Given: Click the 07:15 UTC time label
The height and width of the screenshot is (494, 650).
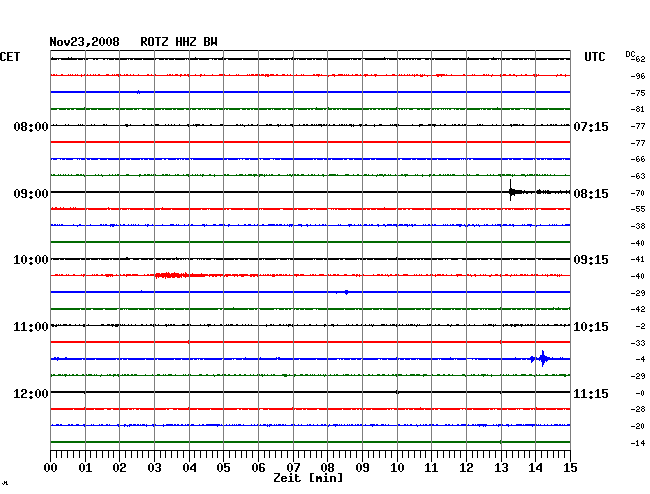Looking at the screenshot, I should (591, 126).
